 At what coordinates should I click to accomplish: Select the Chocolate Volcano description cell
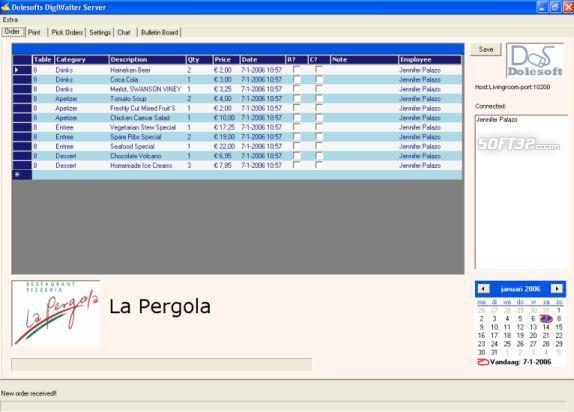point(147,156)
